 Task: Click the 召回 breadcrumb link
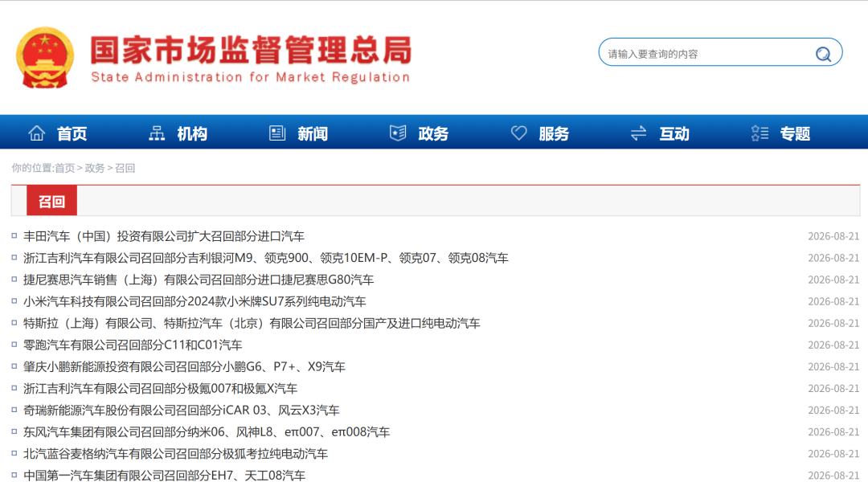coord(125,168)
